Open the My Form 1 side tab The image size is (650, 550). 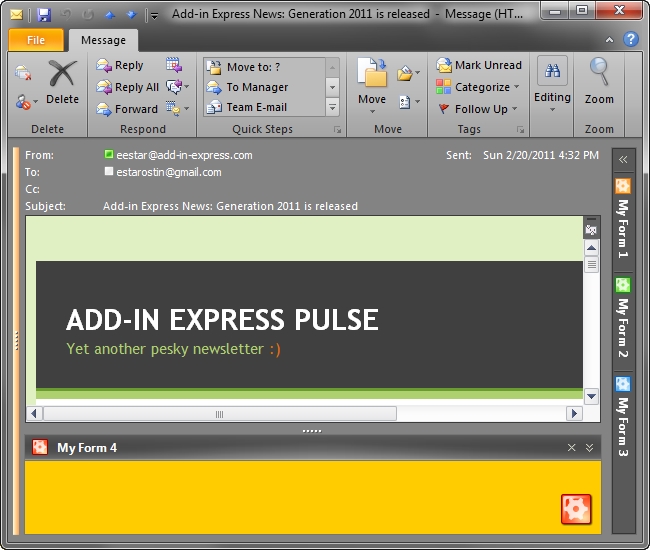623,218
